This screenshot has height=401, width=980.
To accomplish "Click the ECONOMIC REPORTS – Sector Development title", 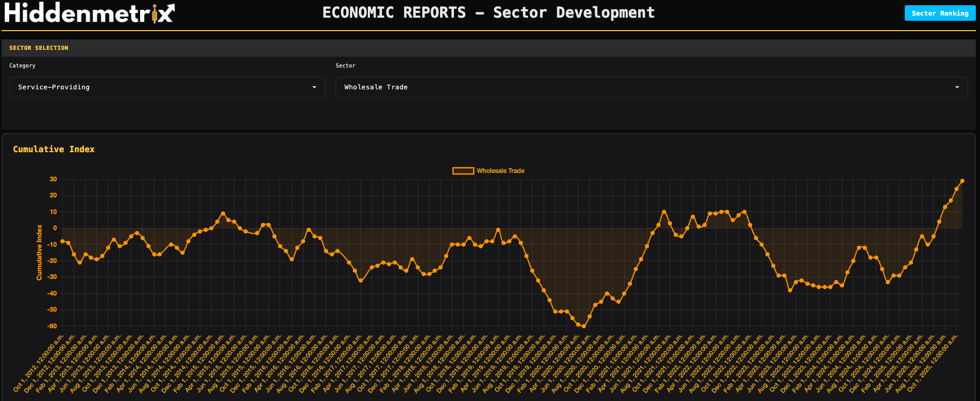I will [x=489, y=12].
